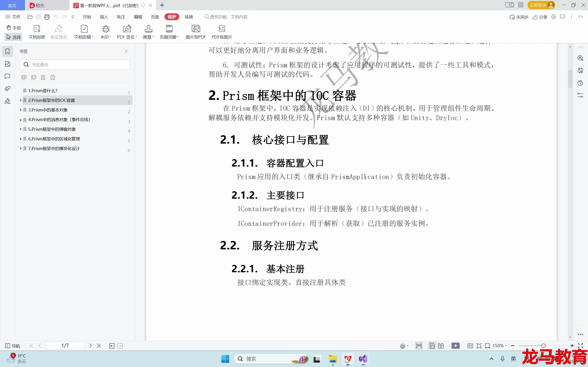Viewport: 588px width, 367px height.
Task: Switch to 手型 hand mode
Action: pos(13,28)
